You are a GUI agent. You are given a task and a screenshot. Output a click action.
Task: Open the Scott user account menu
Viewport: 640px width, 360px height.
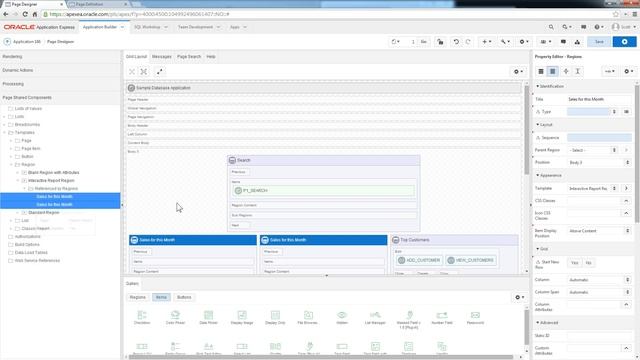coord(624,27)
